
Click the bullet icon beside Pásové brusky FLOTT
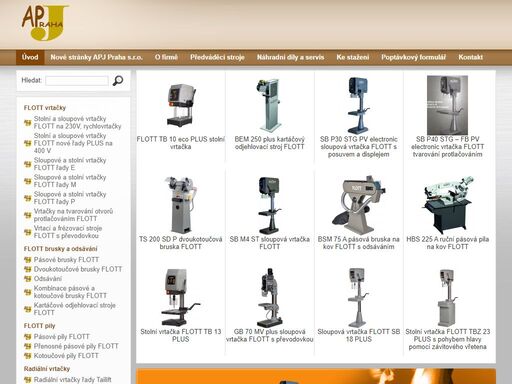click(x=28, y=260)
